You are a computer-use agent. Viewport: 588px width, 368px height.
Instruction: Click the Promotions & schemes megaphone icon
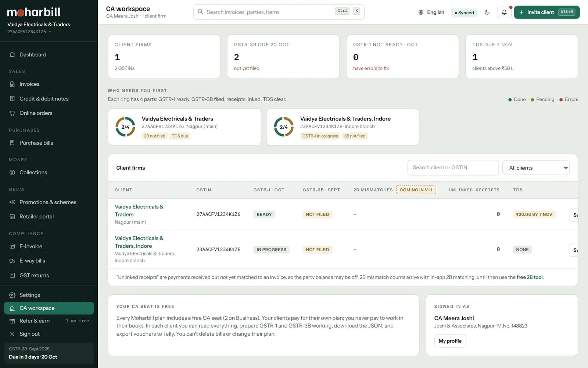point(12,202)
